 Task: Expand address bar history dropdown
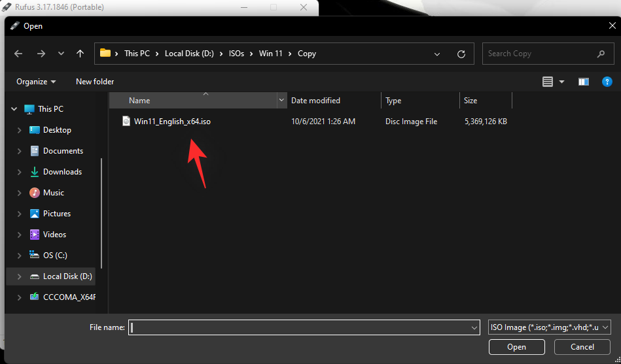pos(437,54)
